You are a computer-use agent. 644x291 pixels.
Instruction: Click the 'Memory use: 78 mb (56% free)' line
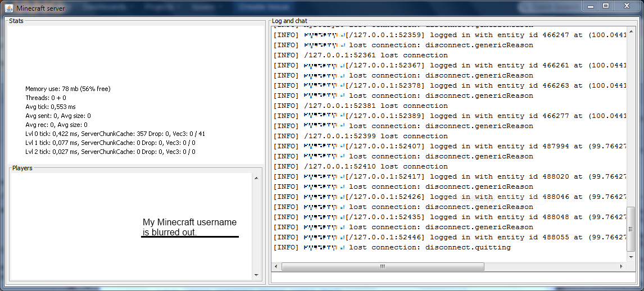(68, 89)
